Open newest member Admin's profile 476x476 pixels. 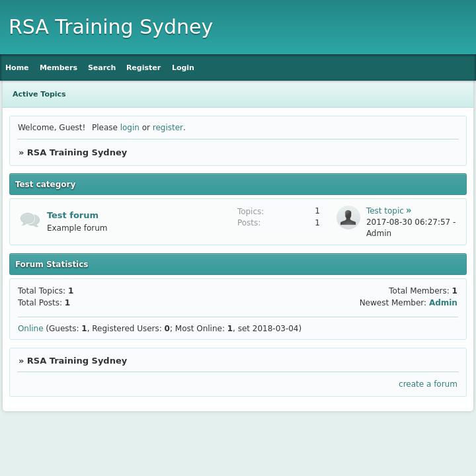[x=443, y=303]
